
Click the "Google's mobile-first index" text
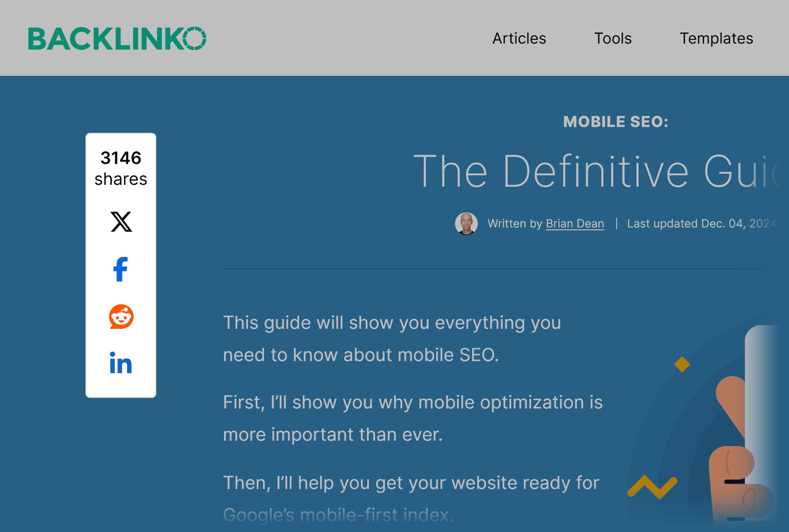(338, 515)
